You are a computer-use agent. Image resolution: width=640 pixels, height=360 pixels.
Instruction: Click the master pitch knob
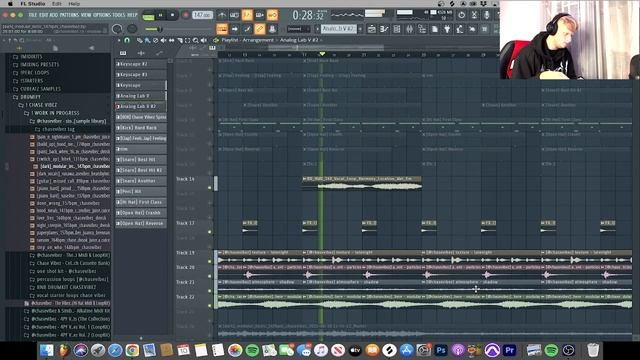132,29
